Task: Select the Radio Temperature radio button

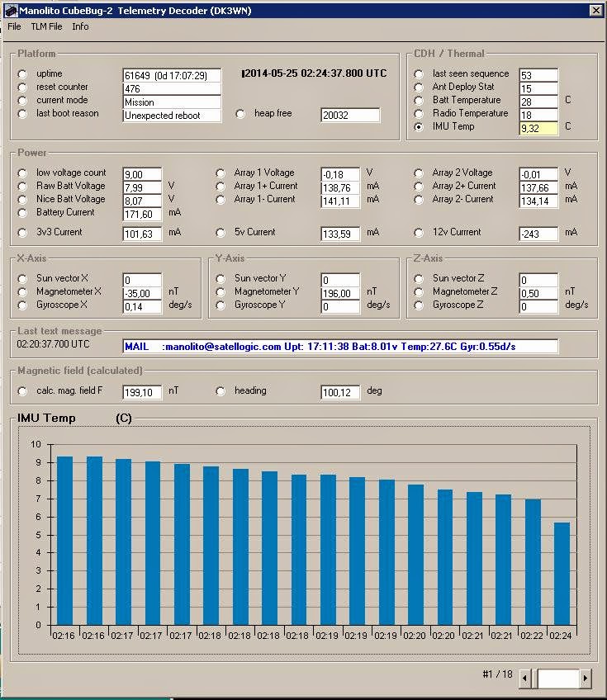Action: tap(419, 114)
